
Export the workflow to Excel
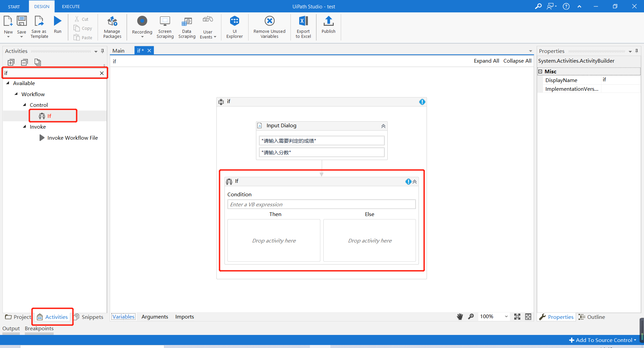pos(303,27)
